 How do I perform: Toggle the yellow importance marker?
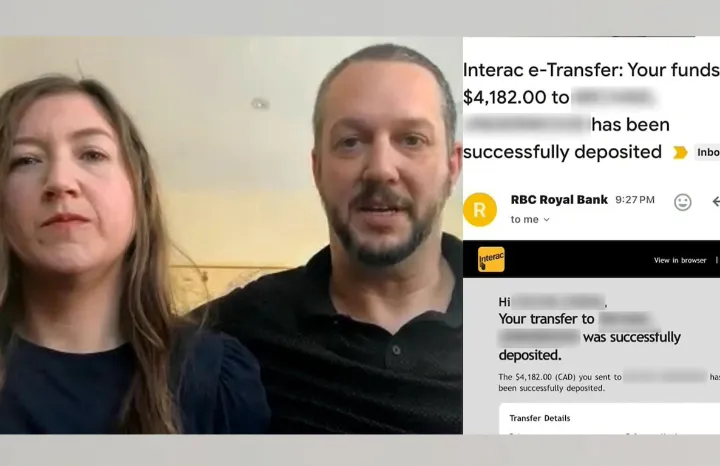680,152
